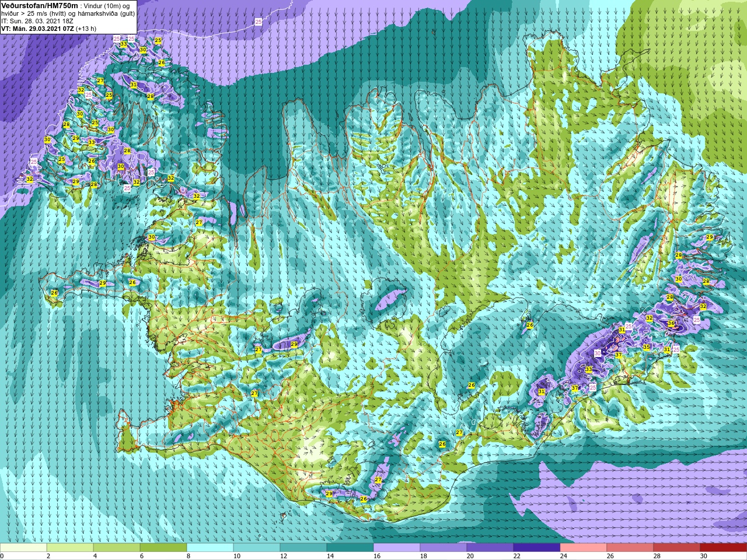747x560 pixels.
Task: Click the pale yellow 0–2 legend swatch
Action: coord(23,548)
